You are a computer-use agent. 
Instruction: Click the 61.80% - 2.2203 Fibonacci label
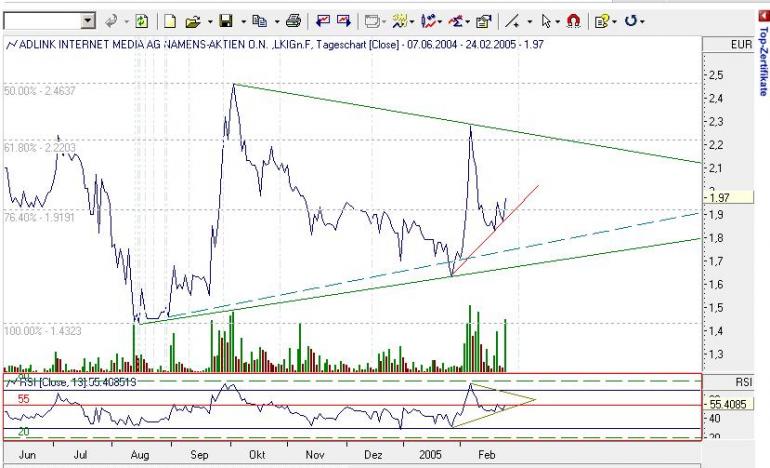40,148
